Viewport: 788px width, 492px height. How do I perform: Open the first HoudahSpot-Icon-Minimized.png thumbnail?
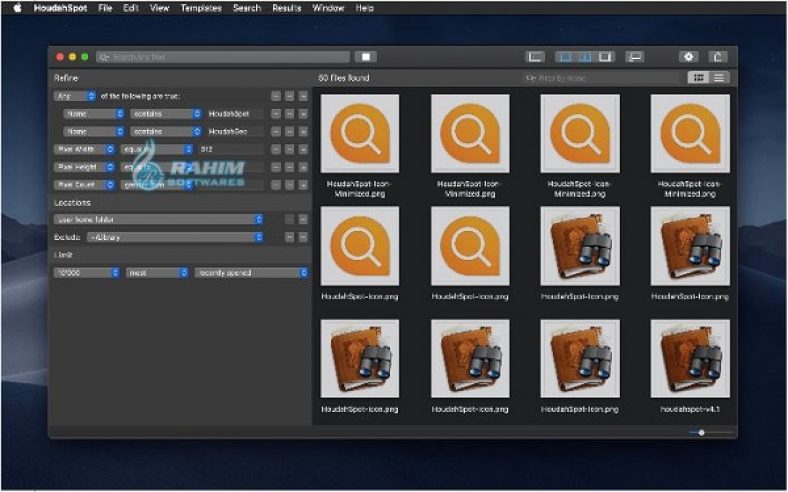click(360, 133)
